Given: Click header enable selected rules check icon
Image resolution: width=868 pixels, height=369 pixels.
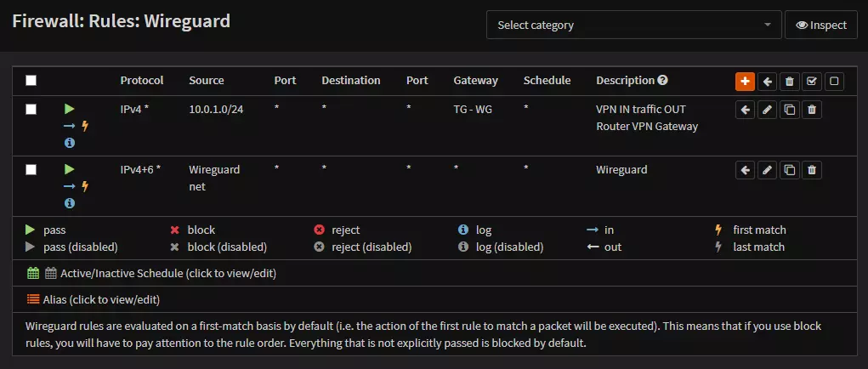Looking at the screenshot, I should (812, 82).
